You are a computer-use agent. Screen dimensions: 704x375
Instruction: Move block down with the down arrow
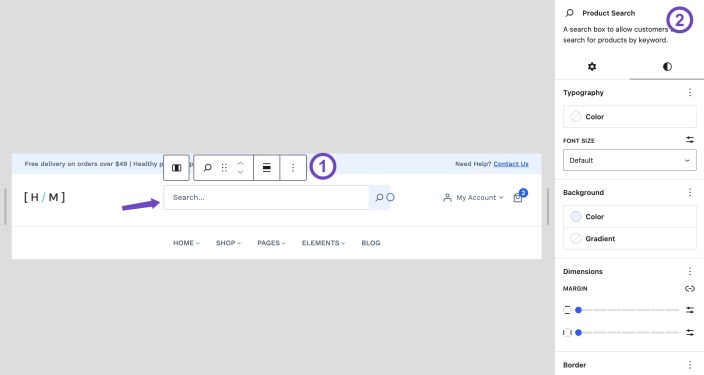240,172
